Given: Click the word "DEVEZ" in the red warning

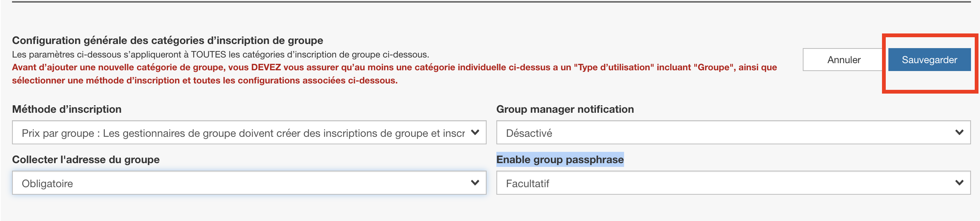Looking at the screenshot, I should [x=266, y=67].
